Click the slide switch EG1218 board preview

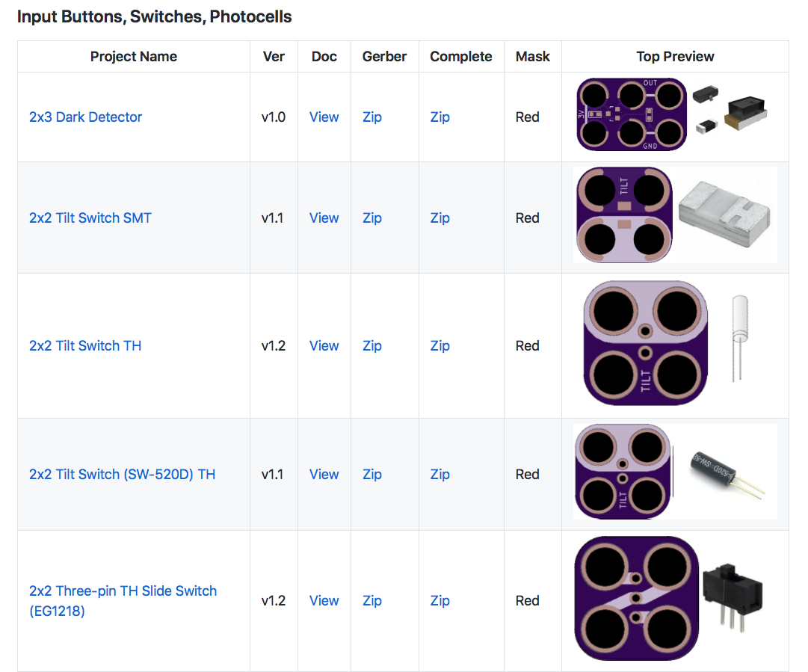[636, 598]
